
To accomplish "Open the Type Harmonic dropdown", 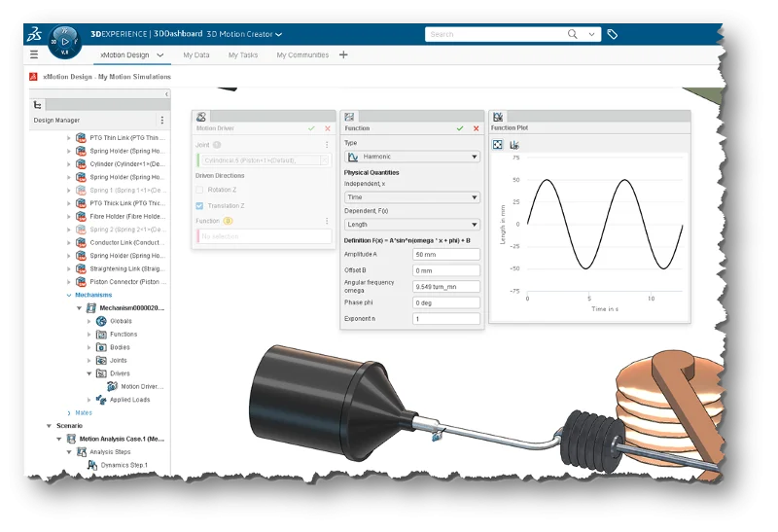I will 412,157.
